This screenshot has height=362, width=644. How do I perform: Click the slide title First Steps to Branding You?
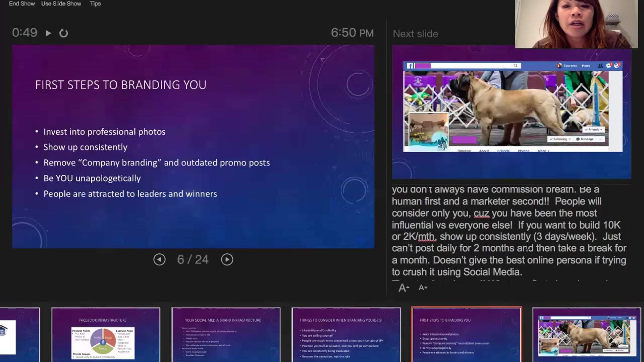tap(121, 85)
